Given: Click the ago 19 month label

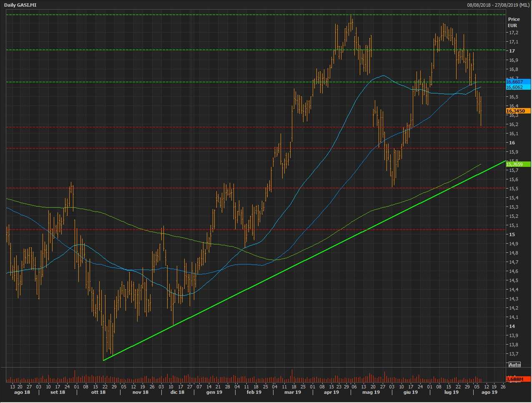Looking at the screenshot, I should coord(489,392).
